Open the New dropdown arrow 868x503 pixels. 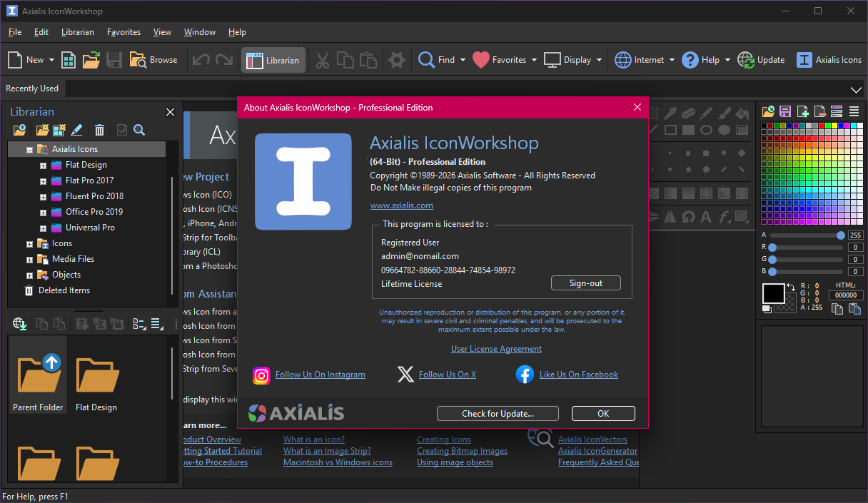[x=52, y=60]
